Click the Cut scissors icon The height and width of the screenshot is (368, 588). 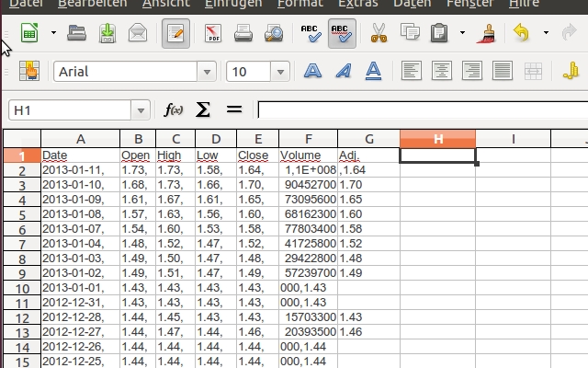click(x=379, y=35)
